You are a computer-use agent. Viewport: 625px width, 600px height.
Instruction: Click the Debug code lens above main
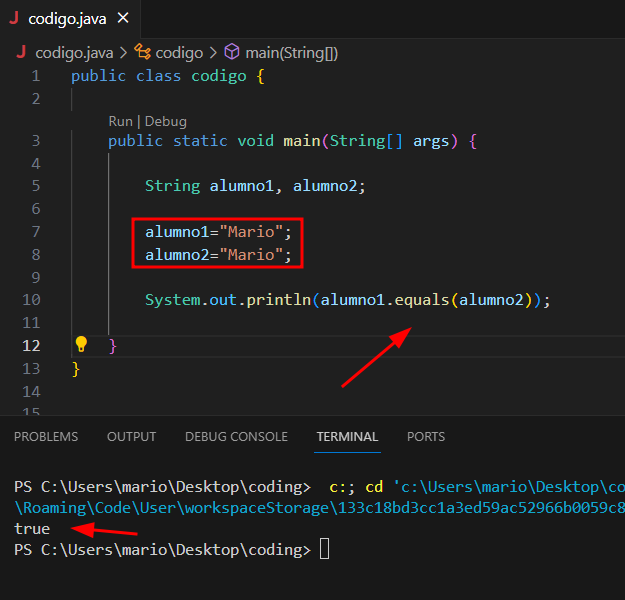coord(165,122)
